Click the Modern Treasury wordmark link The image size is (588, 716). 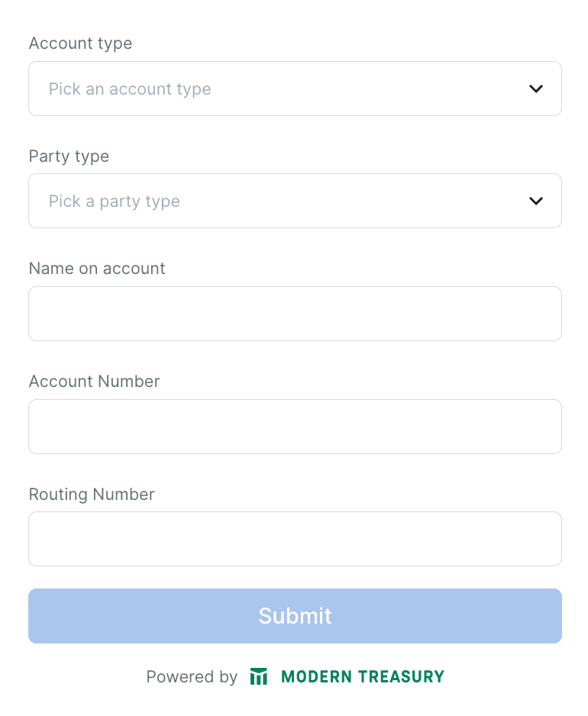pos(362,676)
